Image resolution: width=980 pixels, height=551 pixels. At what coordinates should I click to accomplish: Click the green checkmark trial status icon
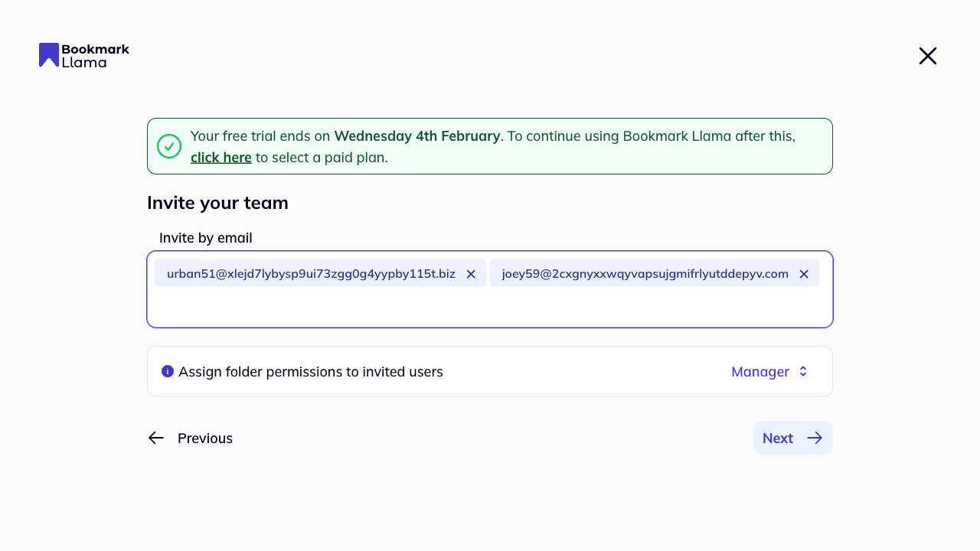coord(169,146)
